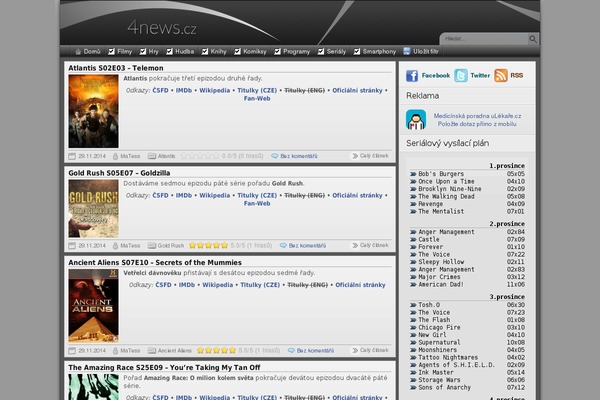Open Bez komentářů link on Ancient Aliens post
Screen dimensions: 600x400
(315, 351)
